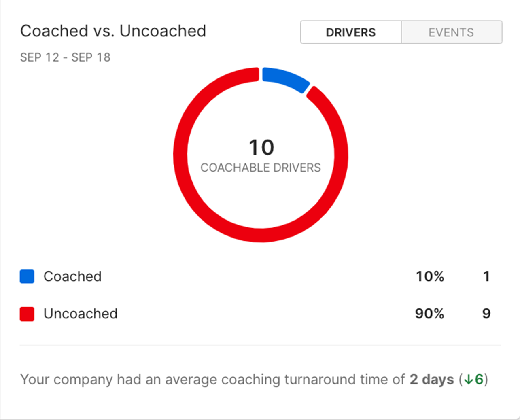The image size is (520, 420).
Task: Click the Uncoached count of 9
Action: pyautogui.click(x=486, y=314)
